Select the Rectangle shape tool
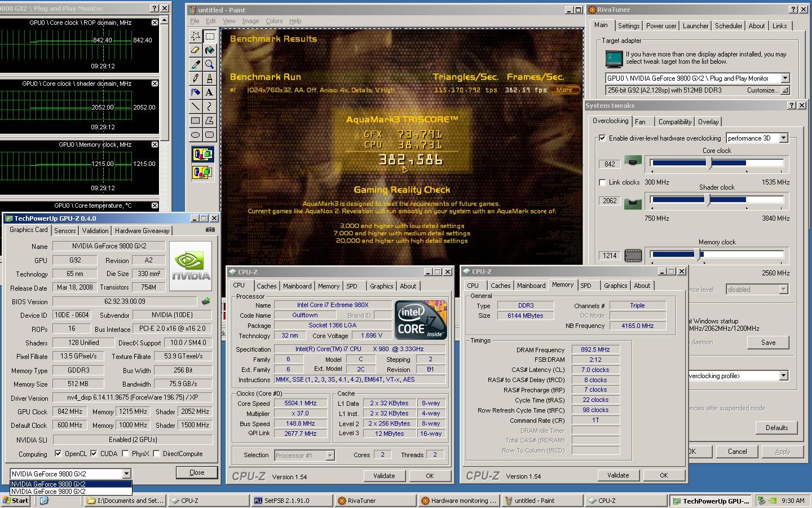Image resolution: width=812 pixels, height=508 pixels. coord(195,120)
